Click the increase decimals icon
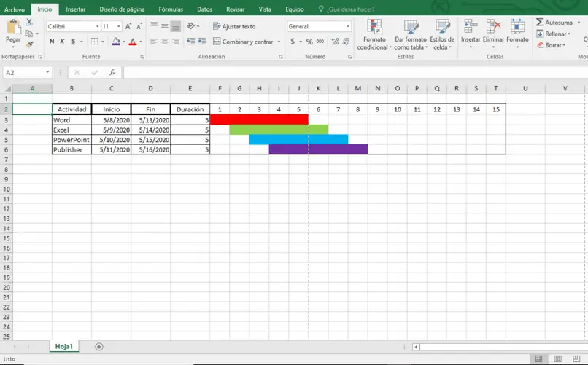Viewport: 588px width, 365px height. [x=335, y=42]
